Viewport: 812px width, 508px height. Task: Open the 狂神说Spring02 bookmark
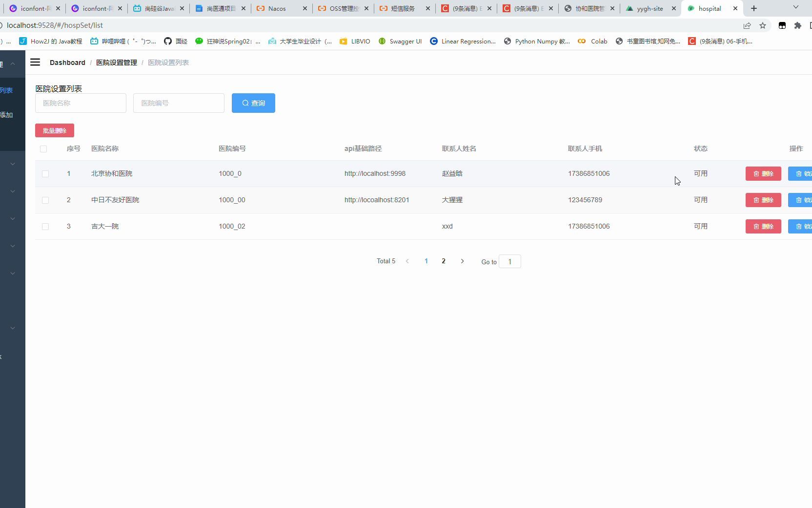228,42
